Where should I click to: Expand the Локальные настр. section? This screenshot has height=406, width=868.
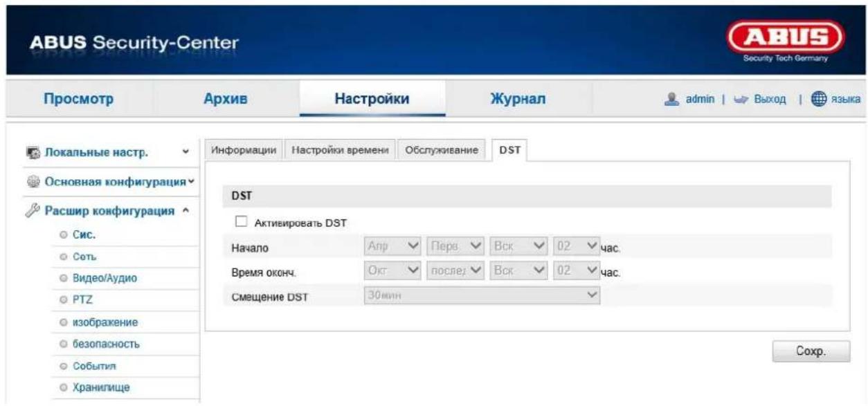[x=184, y=151]
